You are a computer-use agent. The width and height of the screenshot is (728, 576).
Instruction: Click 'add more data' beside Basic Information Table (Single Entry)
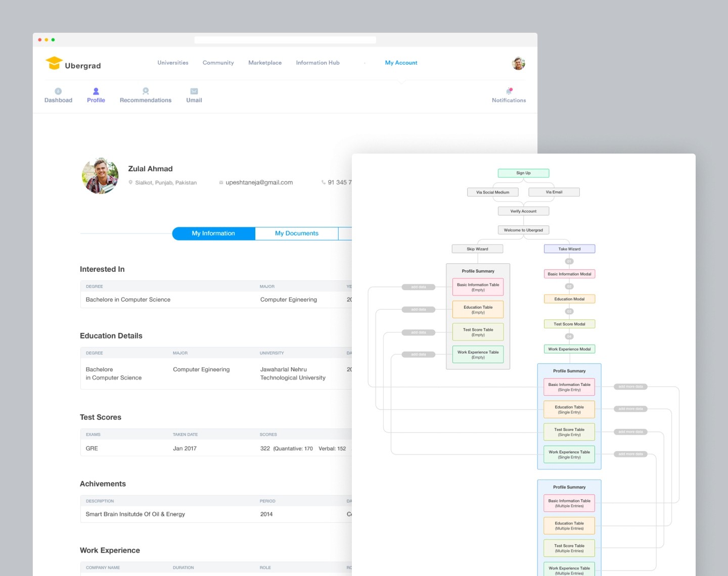point(631,387)
